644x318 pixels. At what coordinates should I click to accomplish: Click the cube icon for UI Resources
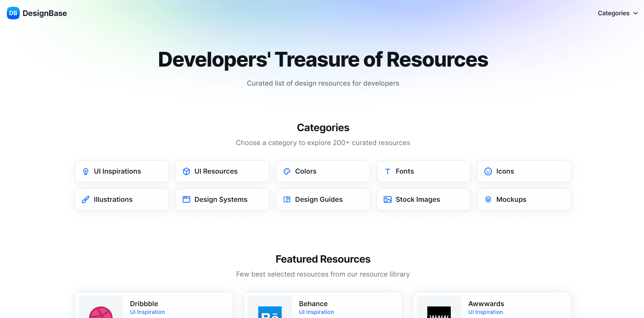[x=186, y=172]
